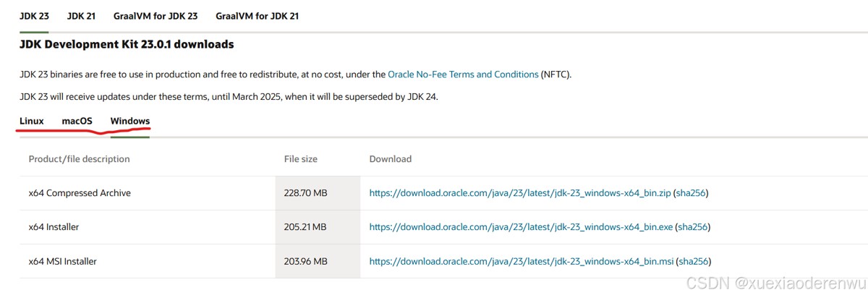Click the File size column header

tap(301, 159)
